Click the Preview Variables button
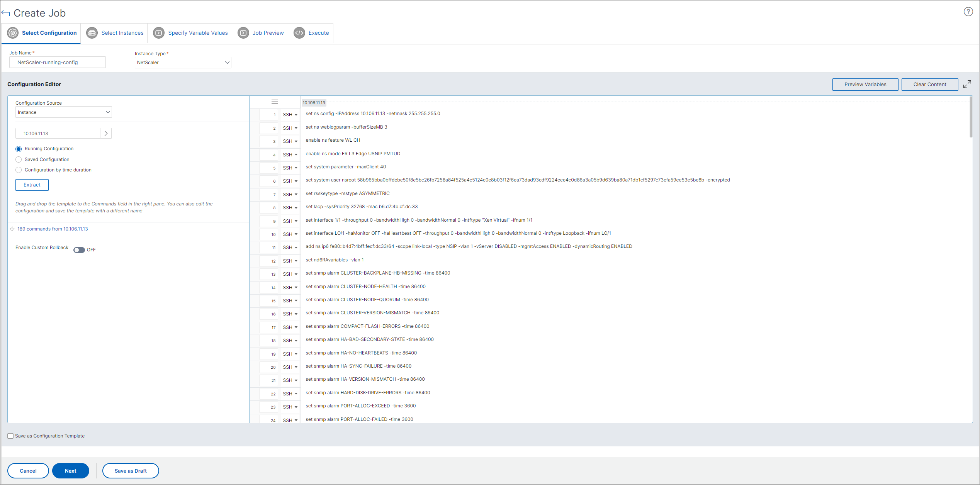 tap(865, 85)
